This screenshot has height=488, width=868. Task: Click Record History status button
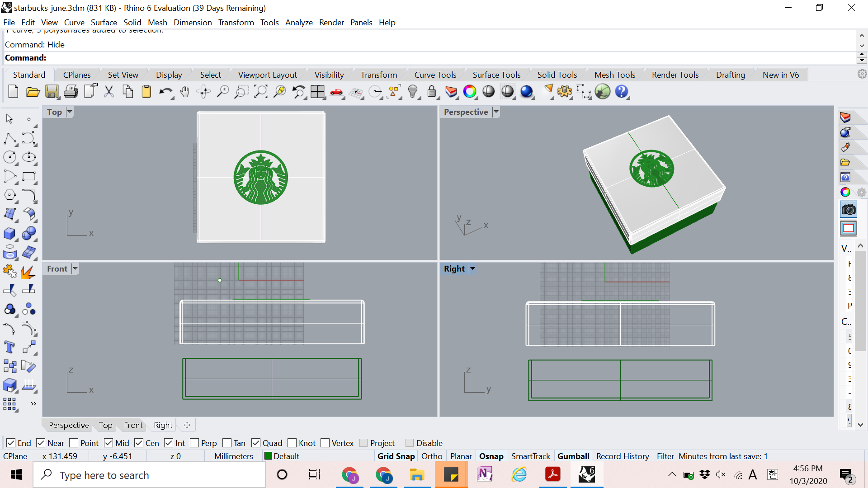click(x=622, y=456)
